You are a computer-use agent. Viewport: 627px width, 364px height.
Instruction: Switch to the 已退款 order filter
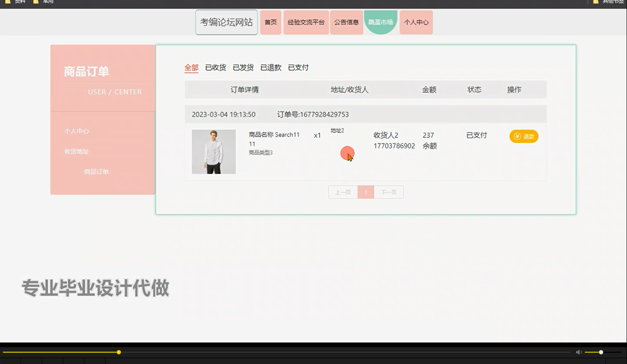coord(271,67)
